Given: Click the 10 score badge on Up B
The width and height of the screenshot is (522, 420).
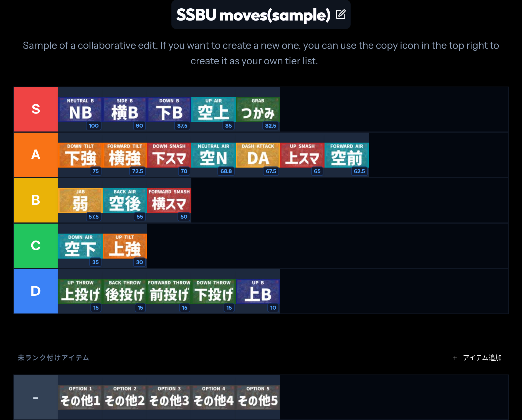Looking at the screenshot, I should [273, 308].
